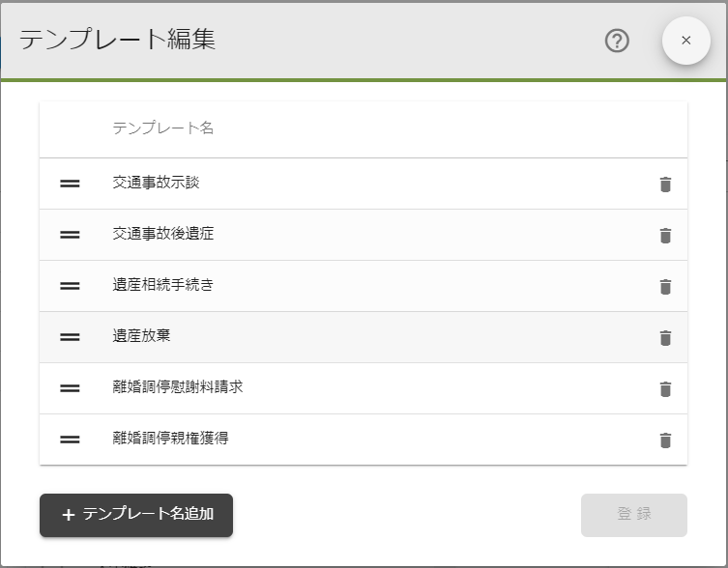The height and width of the screenshot is (568, 728).
Task: Click reorder handle of 遺産放棄
Action: coord(70,337)
